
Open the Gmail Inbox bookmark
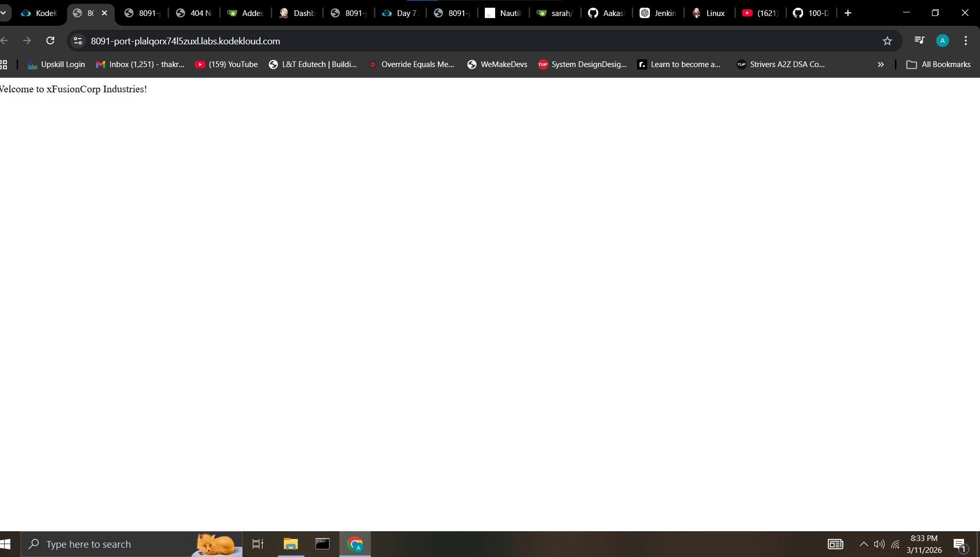point(140,64)
